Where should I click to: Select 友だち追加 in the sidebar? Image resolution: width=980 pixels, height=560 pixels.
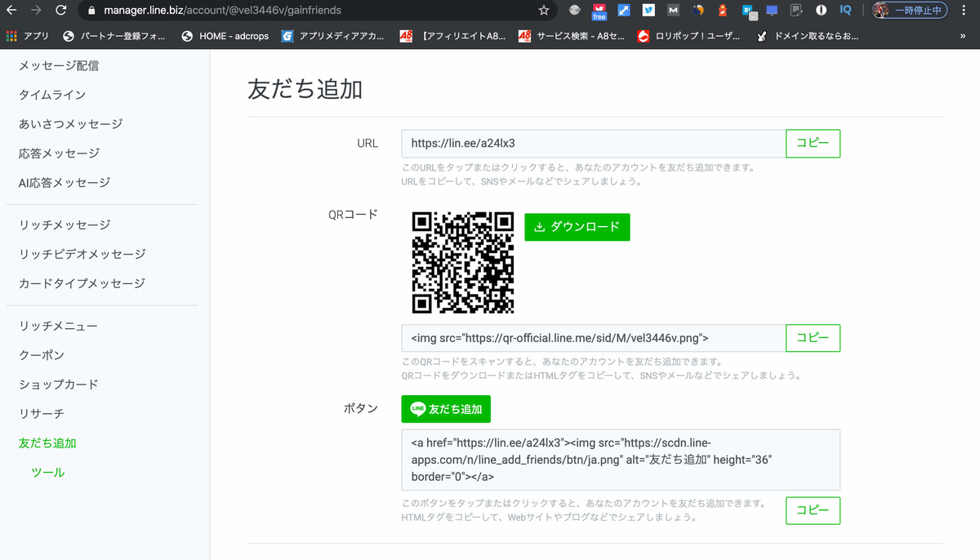tap(47, 443)
